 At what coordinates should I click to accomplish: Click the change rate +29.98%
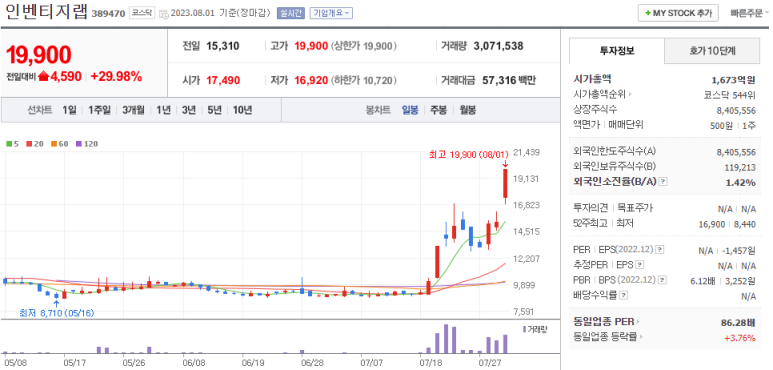coord(116,76)
